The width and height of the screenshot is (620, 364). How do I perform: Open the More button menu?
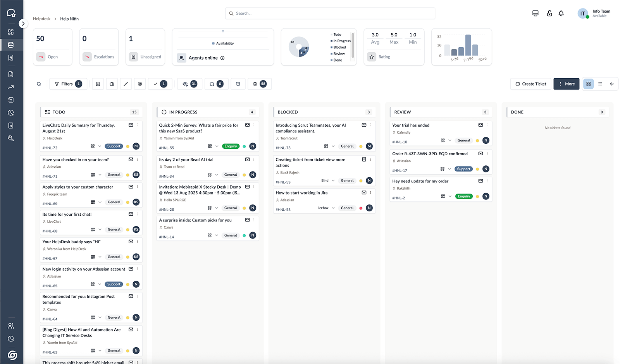click(567, 84)
